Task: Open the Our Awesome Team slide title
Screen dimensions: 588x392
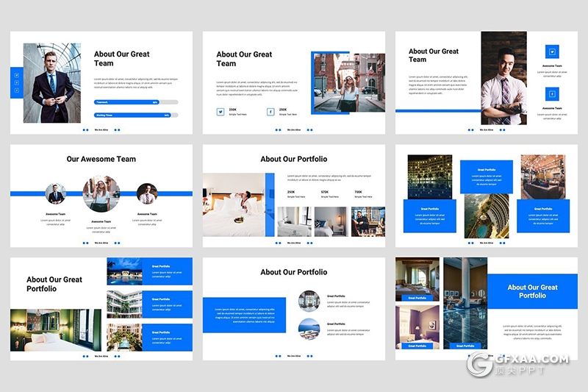Action: (x=101, y=159)
